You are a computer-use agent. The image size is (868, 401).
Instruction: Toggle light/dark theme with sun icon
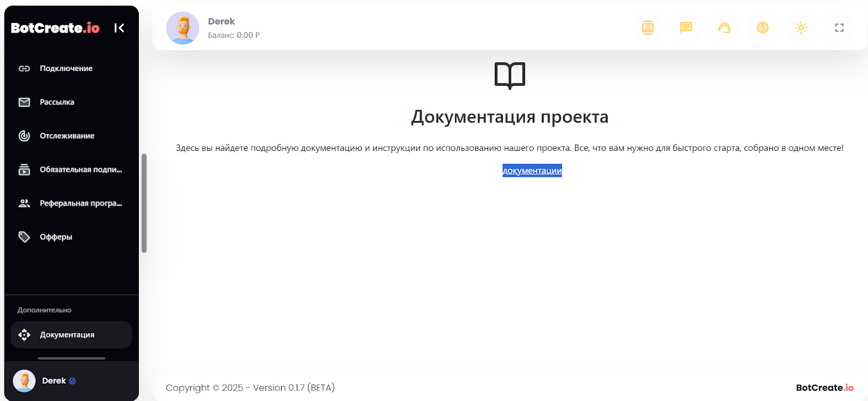[x=801, y=28]
